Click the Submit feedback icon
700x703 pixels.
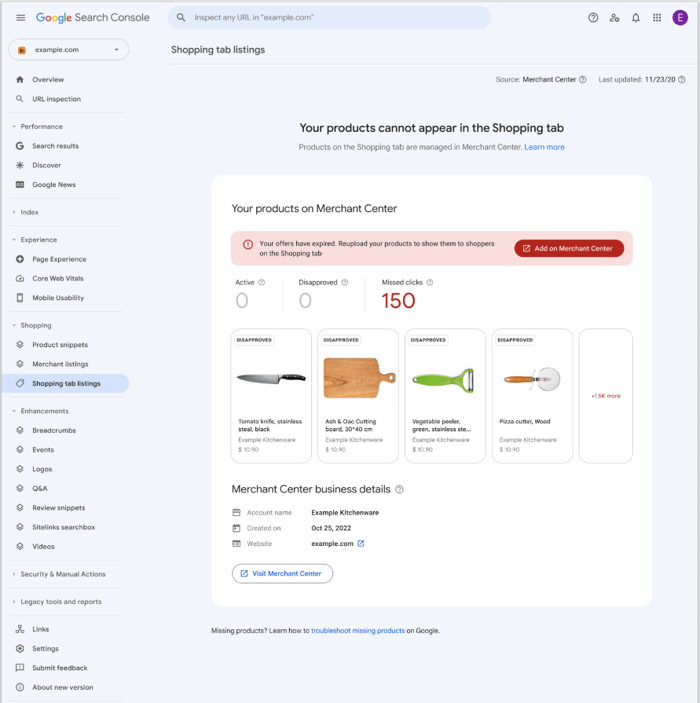point(20,668)
